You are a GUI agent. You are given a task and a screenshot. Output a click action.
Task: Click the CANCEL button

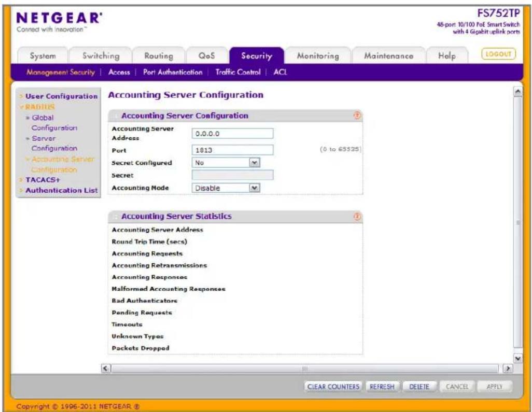(457, 387)
